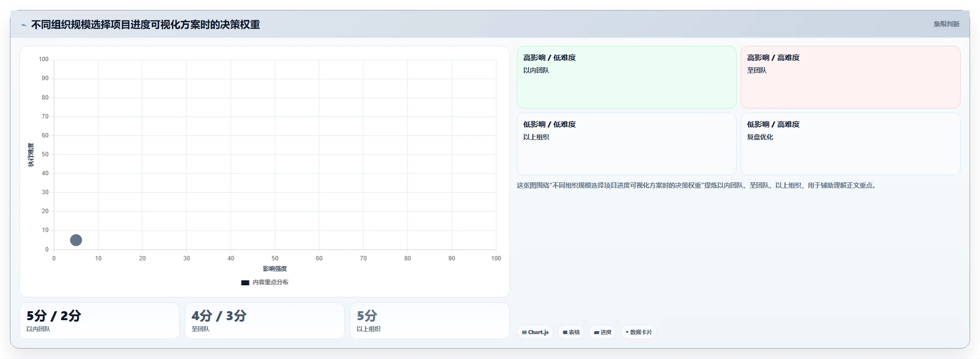Click 以上组织 label under the 5分 card
980x359 pixels.
[x=369, y=329]
